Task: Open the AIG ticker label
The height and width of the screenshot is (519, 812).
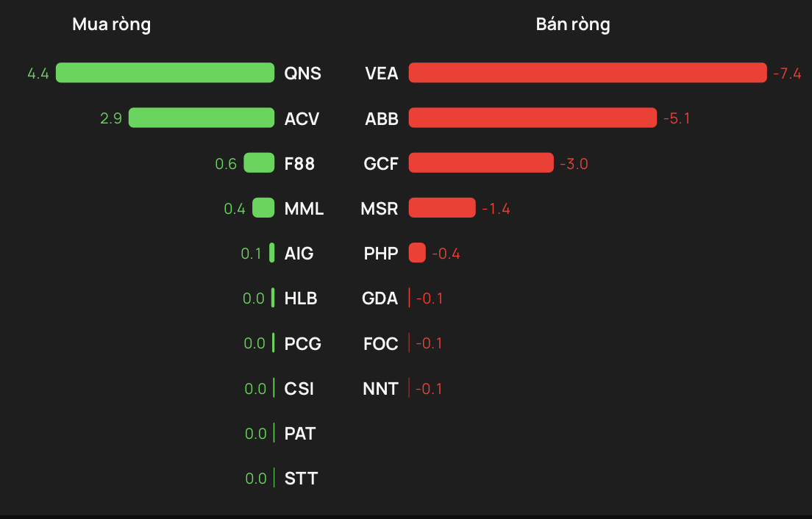Action: (x=299, y=254)
